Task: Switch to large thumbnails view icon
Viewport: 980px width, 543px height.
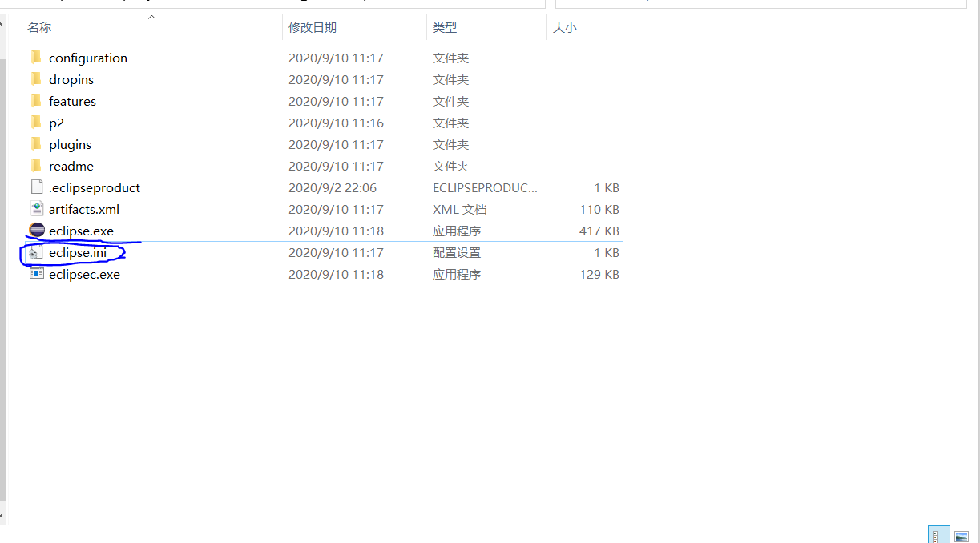Action: [961, 535]
